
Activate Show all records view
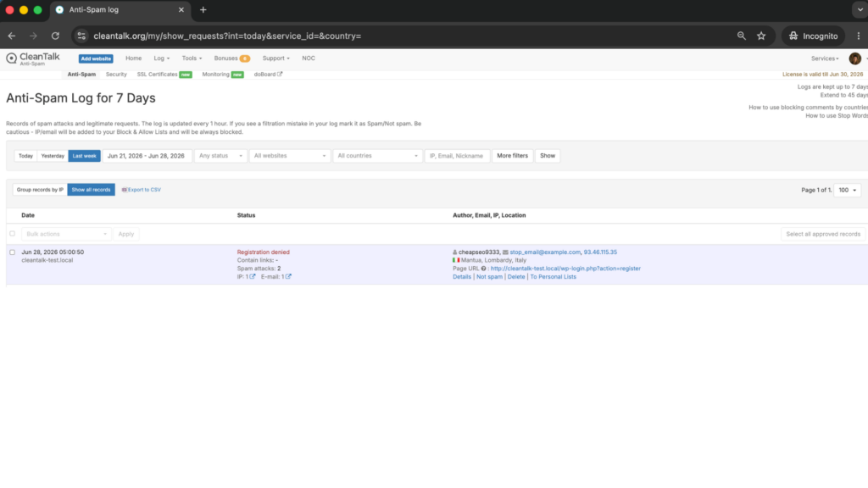click(91, 190)
